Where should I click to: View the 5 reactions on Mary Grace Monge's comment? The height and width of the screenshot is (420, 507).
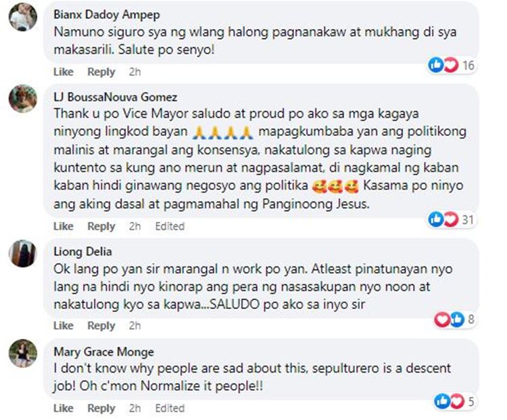click(x=454, y=402)
